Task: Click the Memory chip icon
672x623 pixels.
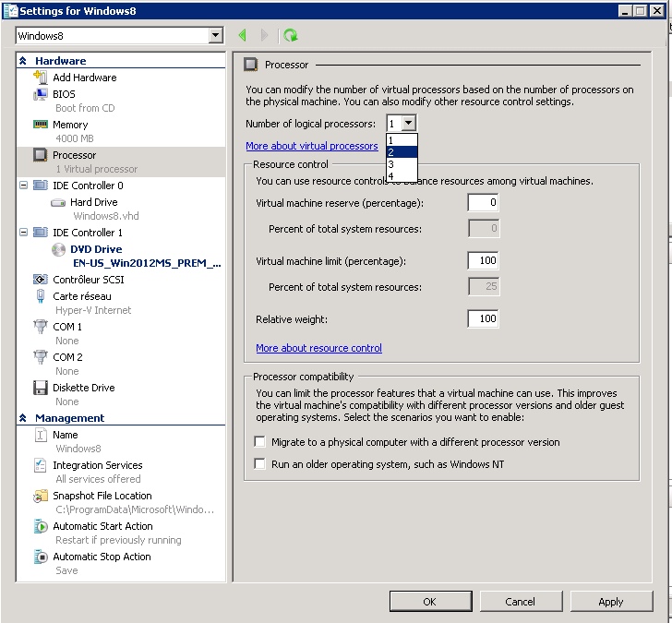Action: pos(41,125)
